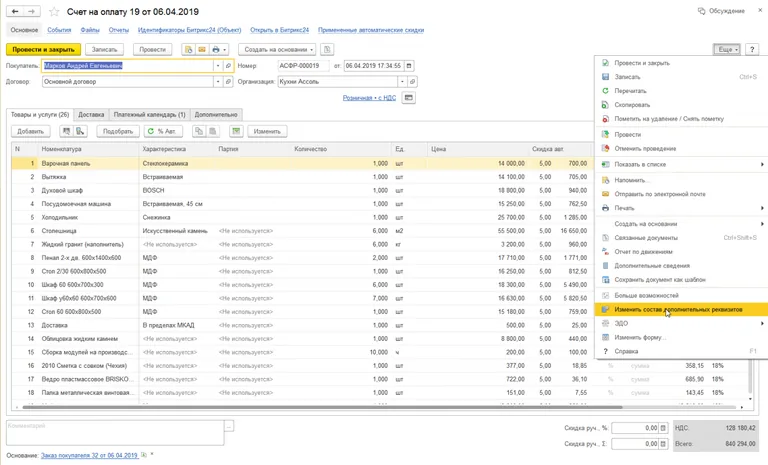Screen dimensions: 768x465
Task: Click the Комментарий text field
Action: click(113, 432)
